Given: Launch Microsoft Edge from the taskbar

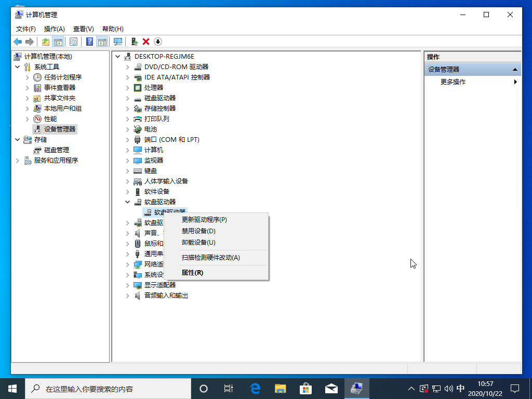Looking at the screenshot, I should click(x=254, y=388).
